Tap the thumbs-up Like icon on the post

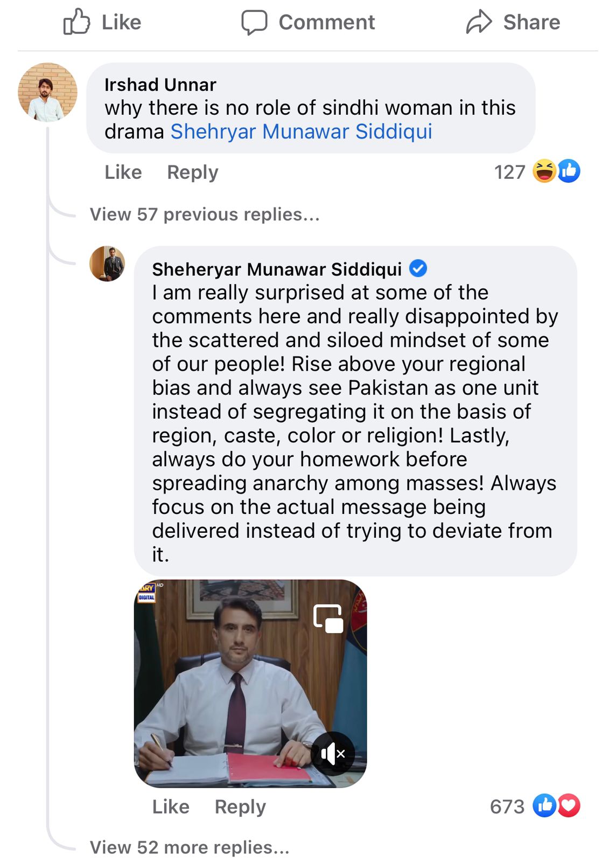coord(76,22)
